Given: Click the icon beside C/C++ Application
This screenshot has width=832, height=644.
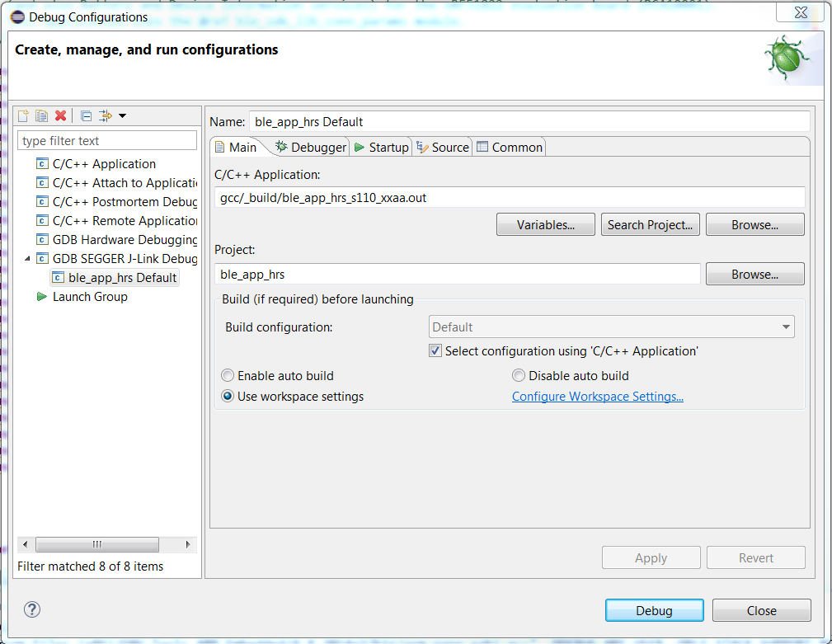Looking at the screenshot, I should [x=42, y=163].
